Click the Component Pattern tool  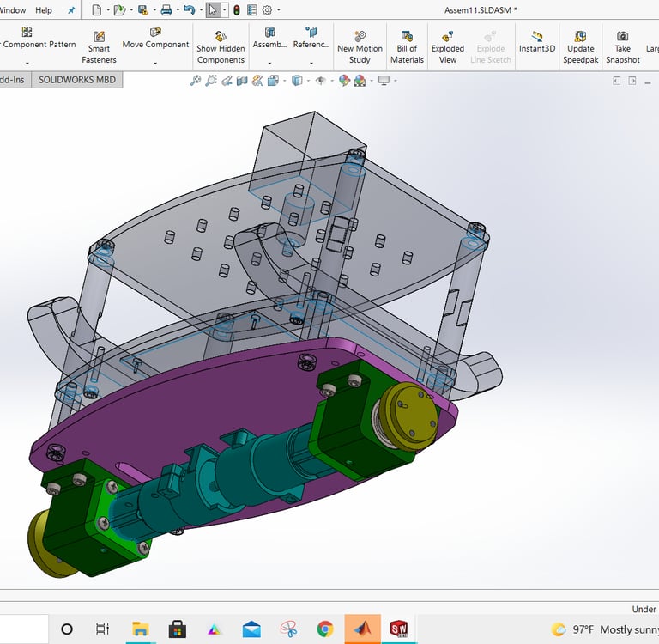[39, 39]
